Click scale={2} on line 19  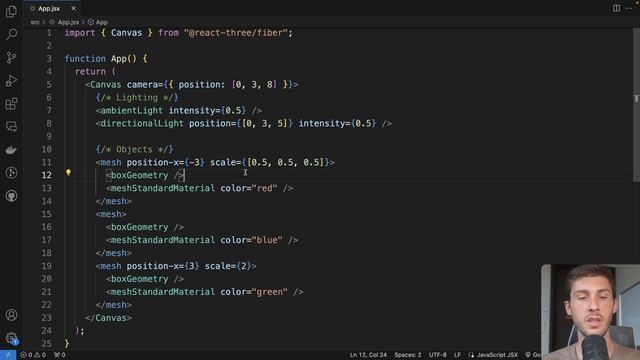click(228, 266)
